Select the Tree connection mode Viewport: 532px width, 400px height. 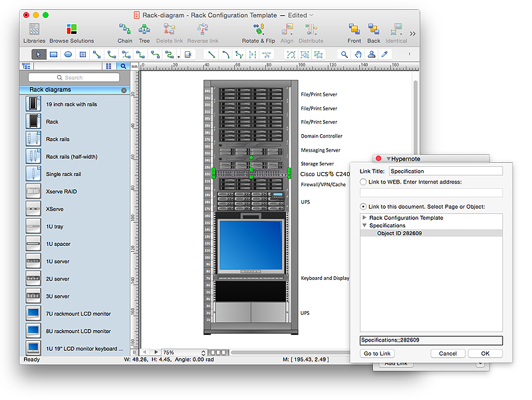pyautogui.click(x=144, y=31)
